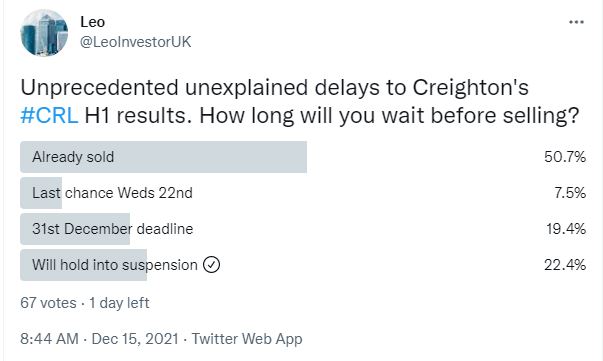Viewport: 603px width, 361px height.
Task: Click the 50.7% result figure
Action: coord(565,157)
